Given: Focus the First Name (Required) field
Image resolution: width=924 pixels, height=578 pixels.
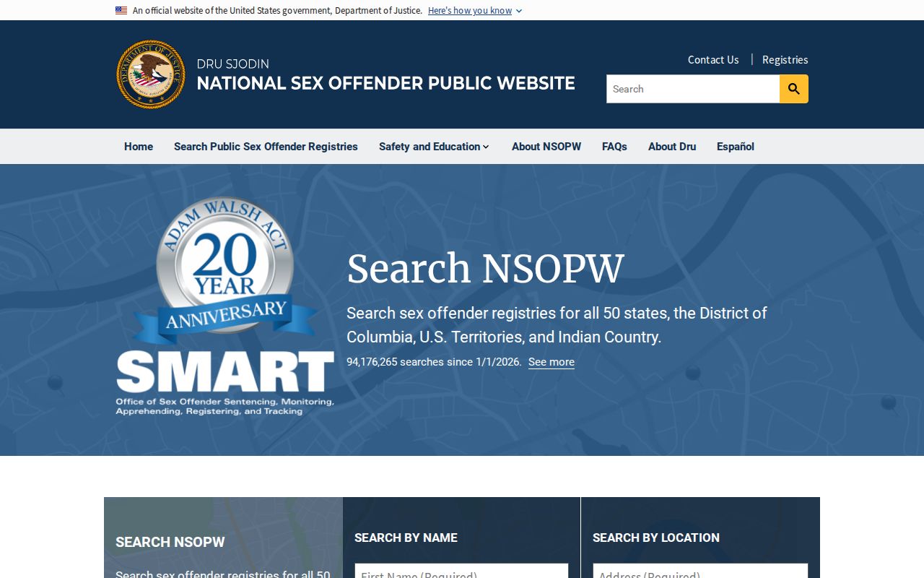Looking at the screenshot, I should (461, 571).
